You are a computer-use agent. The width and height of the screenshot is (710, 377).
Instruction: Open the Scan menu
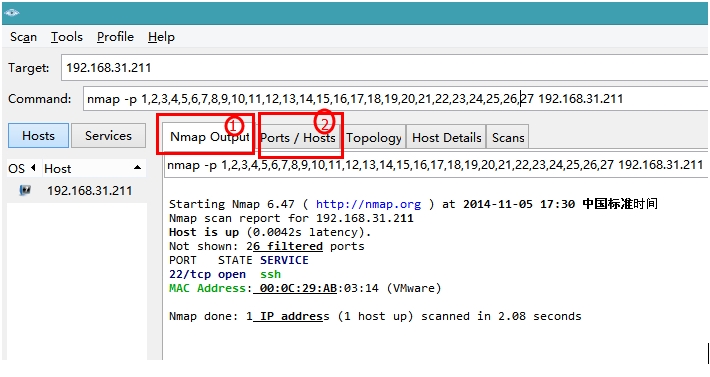point(23,37)
